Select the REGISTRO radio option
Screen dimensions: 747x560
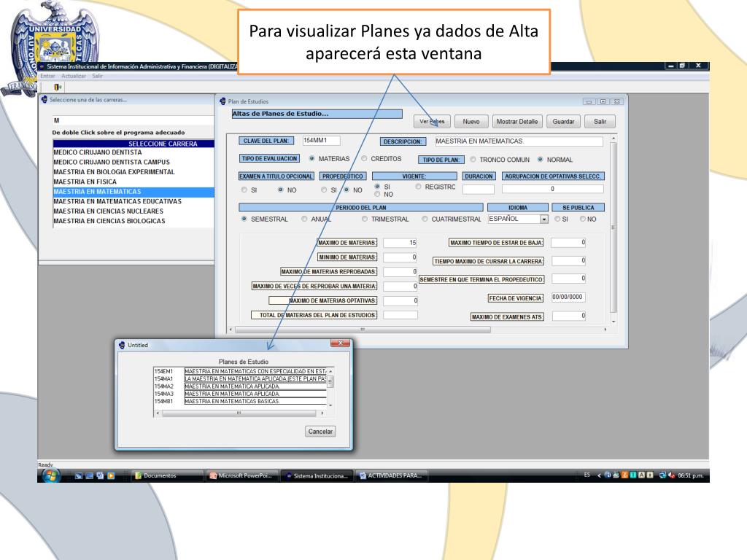click(x=418, y=187)
